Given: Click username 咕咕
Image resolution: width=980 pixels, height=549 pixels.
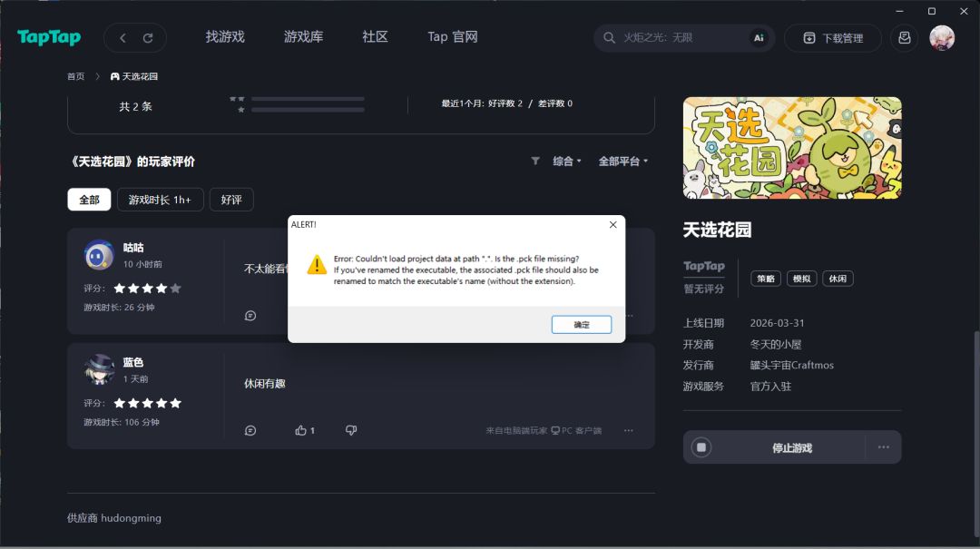Looking at the screenshot, I should pyautogui.click(x=133, y=248).
